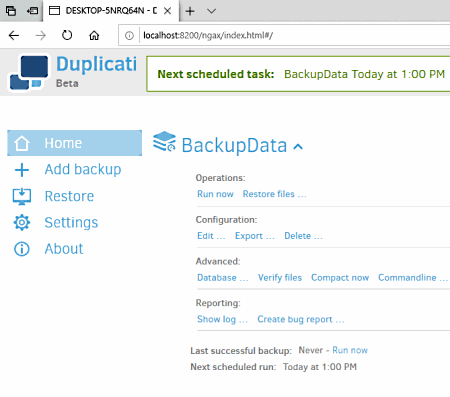
Task: Click Verify files link
Action: coord(280,277)
